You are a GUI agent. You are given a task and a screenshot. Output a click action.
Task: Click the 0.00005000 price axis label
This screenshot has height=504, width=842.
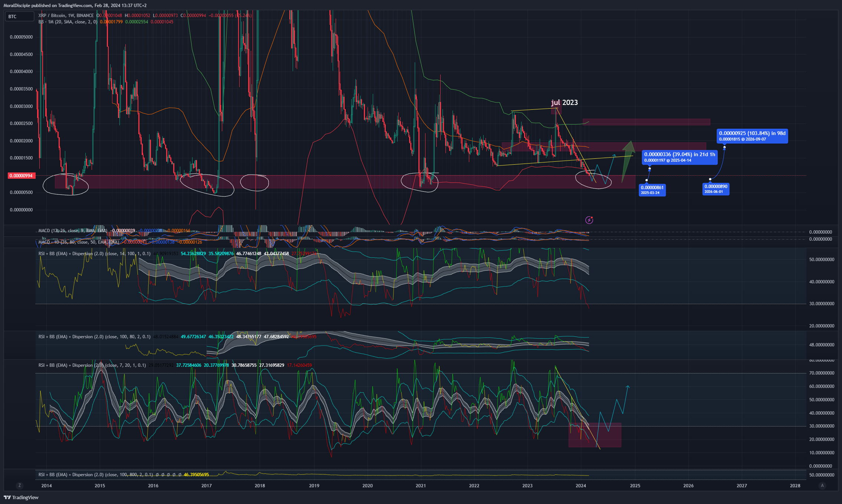[x=21, y=37]
